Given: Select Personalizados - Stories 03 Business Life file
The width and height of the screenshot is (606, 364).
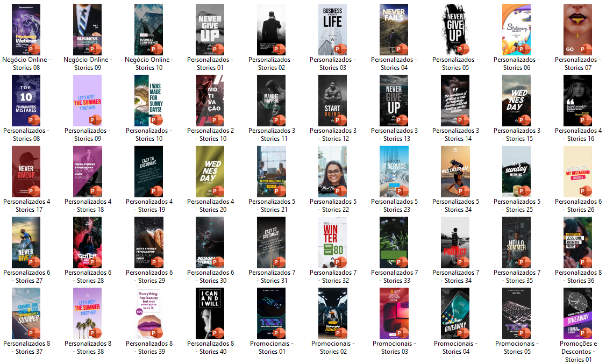Looking at the screenshot, I should coord(332,30).
